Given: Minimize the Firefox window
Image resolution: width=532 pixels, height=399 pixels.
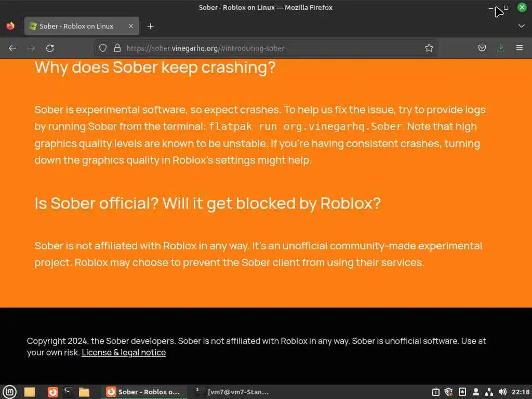Looking at the screenshot, I should coord(491,8).
